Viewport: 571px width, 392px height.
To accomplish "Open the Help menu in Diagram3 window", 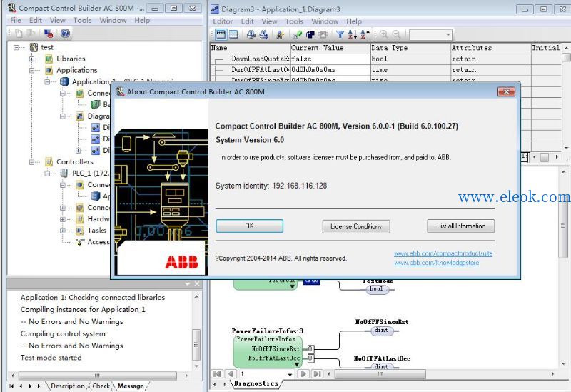I will 354,21.
